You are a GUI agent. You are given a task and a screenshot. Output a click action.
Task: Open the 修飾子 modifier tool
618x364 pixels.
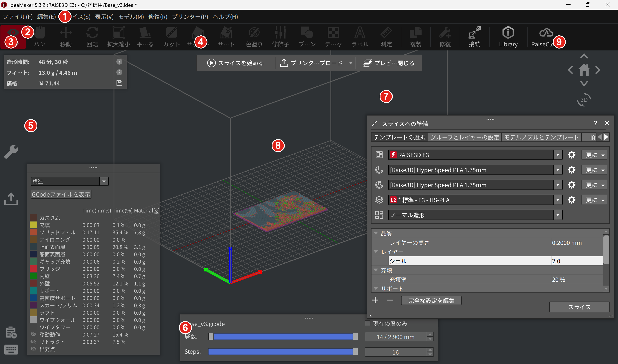(280, 37)
